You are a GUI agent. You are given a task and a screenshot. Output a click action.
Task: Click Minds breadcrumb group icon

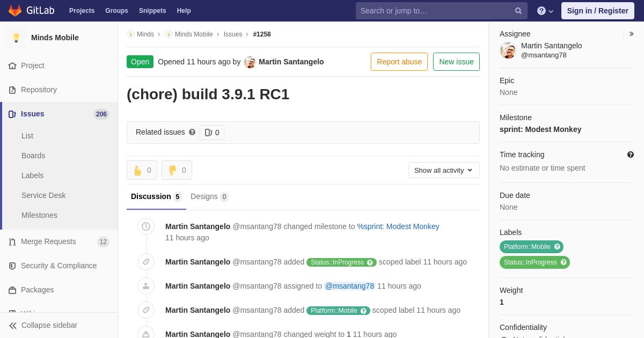pos(130,34)
